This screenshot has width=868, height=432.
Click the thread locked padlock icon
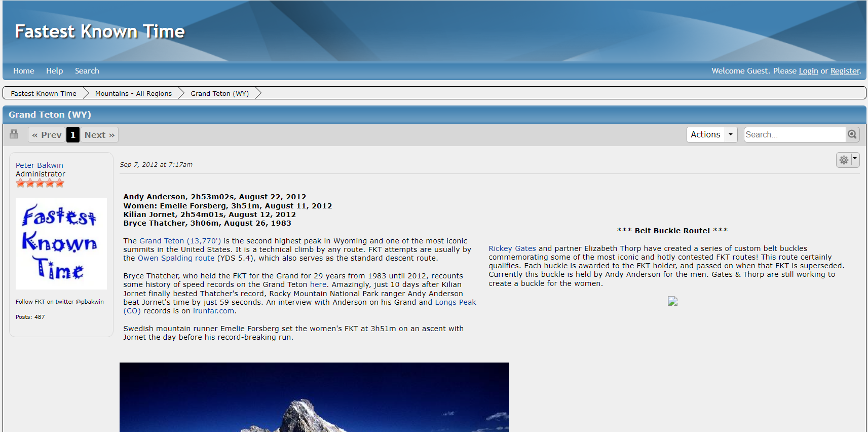[x=14, y=134]
